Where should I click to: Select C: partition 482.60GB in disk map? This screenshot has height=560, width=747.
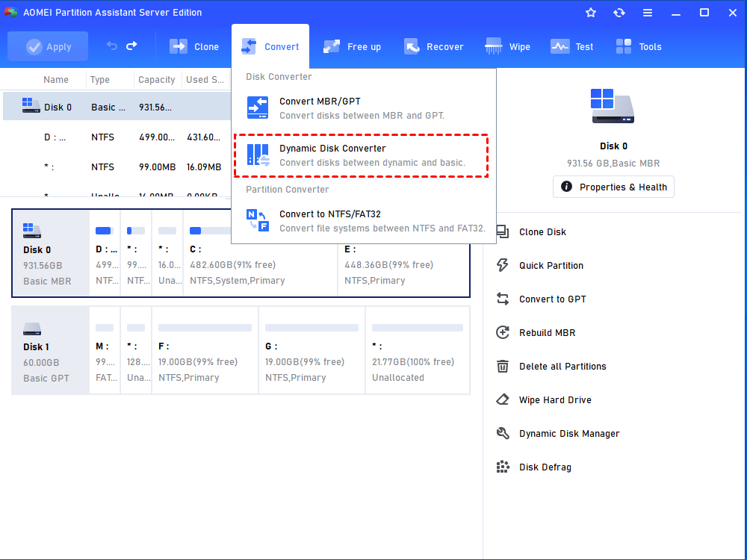[x=260, y=253]
